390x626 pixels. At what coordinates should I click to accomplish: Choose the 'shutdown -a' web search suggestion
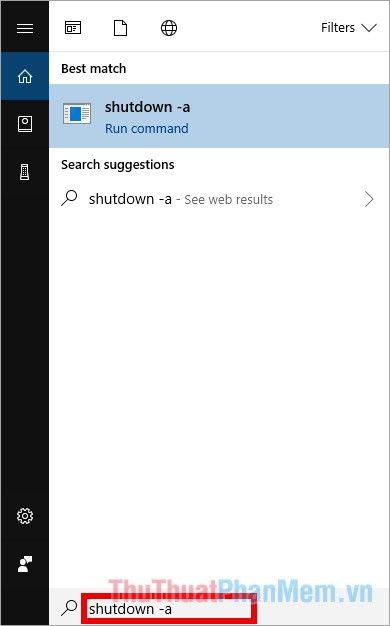[219, 199]
